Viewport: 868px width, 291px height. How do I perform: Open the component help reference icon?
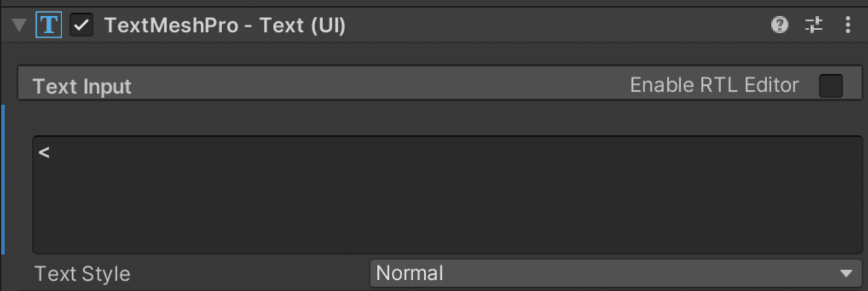(779, 25)
